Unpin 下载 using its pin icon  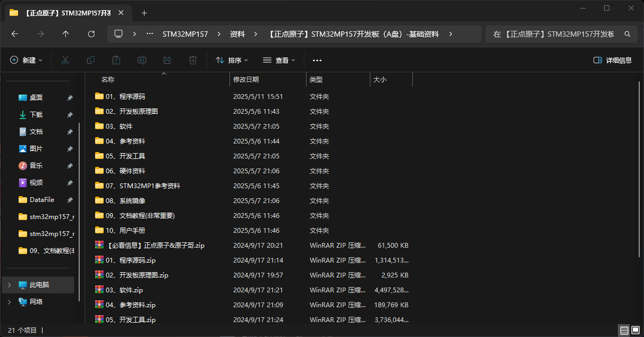click(70, 115)
